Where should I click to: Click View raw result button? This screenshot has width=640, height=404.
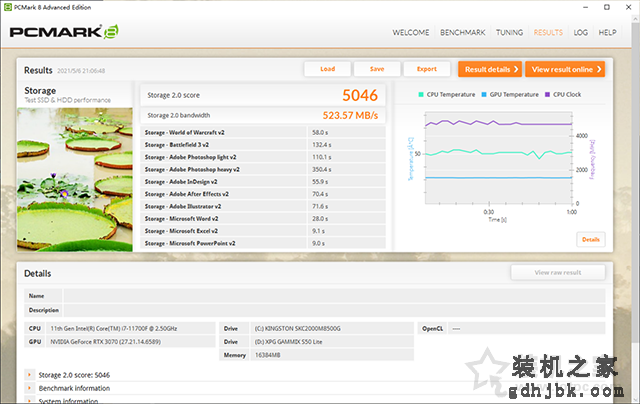[x=558, y=273]
